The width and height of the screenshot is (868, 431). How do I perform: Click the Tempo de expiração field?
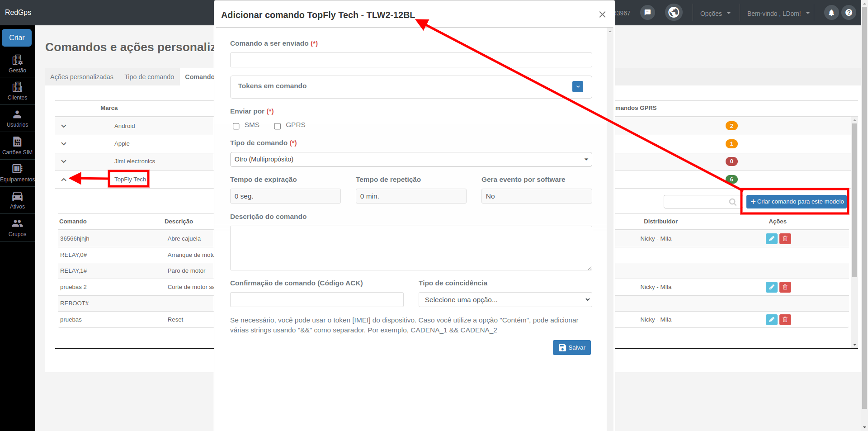click(285, 196)
